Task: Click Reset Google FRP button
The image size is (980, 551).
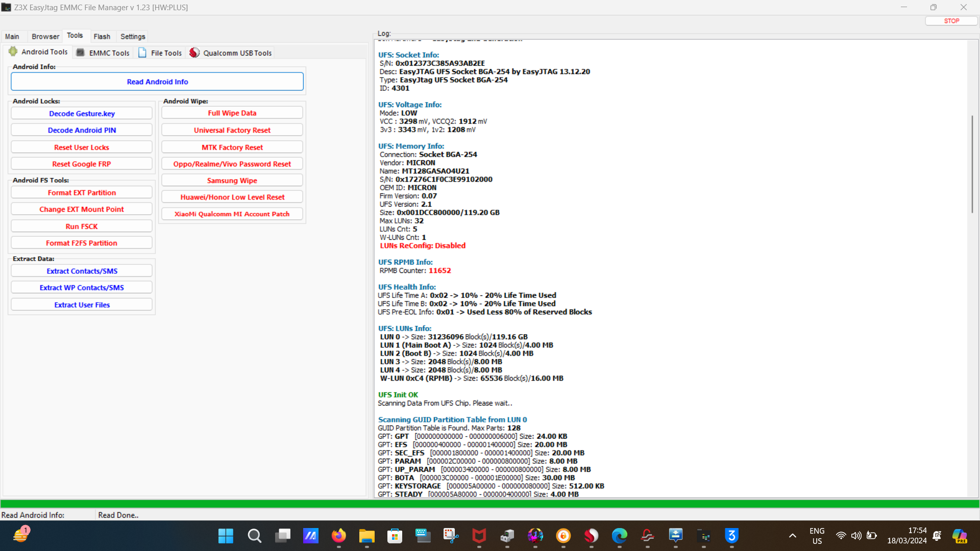Action: click(82, 164)
